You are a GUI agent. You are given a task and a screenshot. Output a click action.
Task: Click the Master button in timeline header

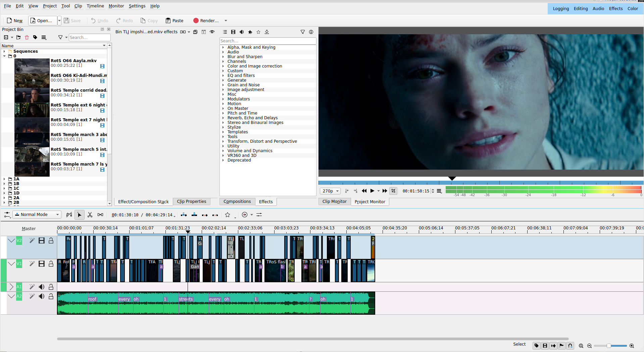pyautogui.click(x=29, y=229)
